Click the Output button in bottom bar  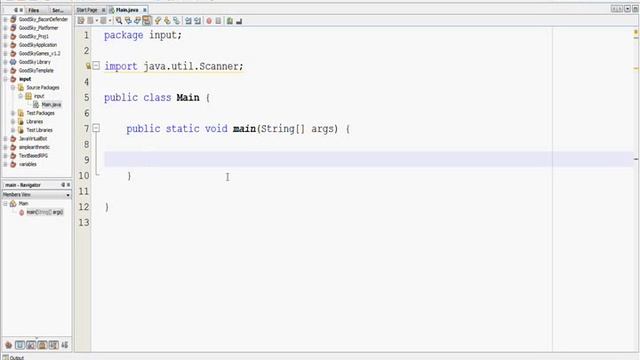click(13, 358)
